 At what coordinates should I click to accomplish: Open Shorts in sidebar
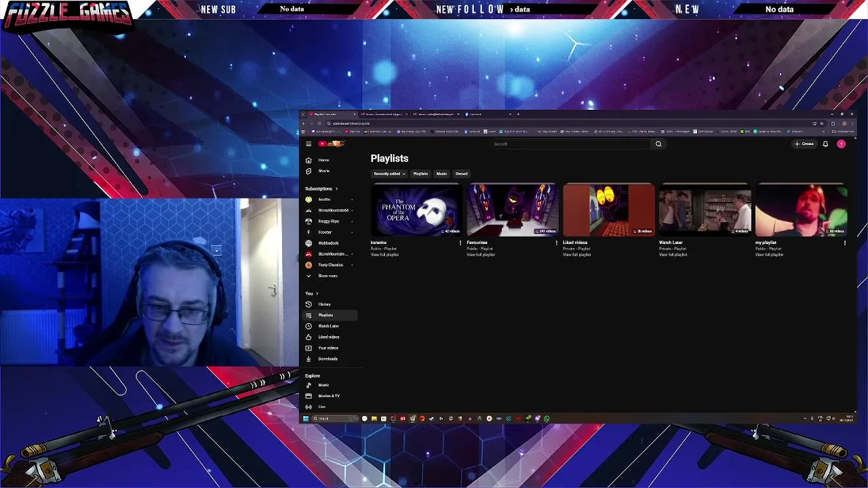click(329, 171)
